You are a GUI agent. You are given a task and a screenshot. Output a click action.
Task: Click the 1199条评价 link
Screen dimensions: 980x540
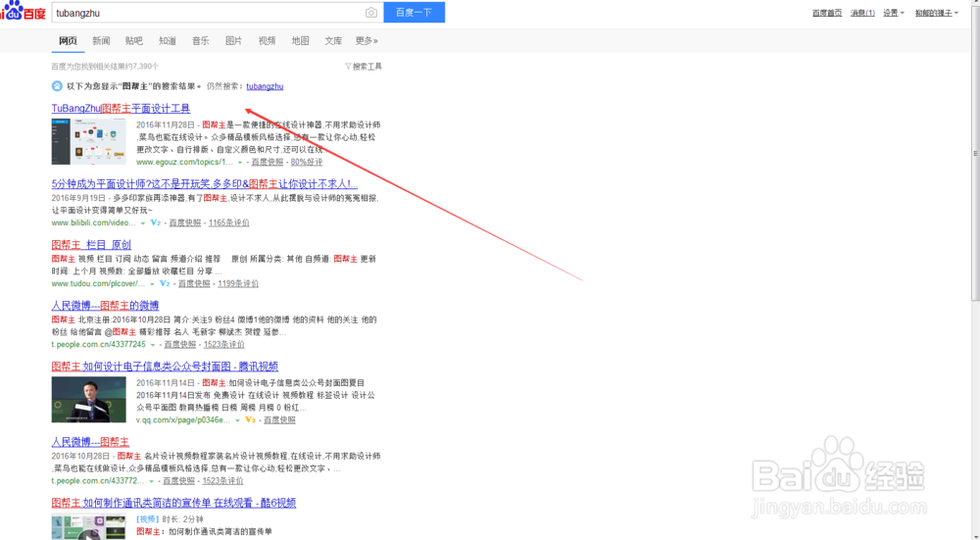click(238, 283)
